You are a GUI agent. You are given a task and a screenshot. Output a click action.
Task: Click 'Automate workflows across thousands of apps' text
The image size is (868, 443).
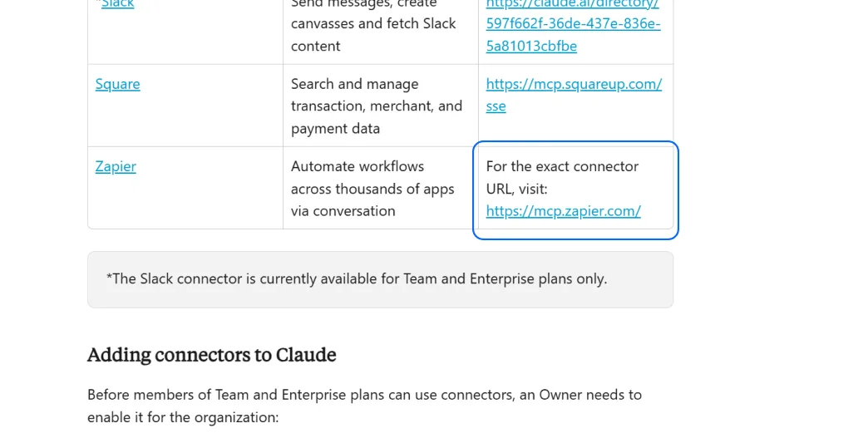point(372,178)
